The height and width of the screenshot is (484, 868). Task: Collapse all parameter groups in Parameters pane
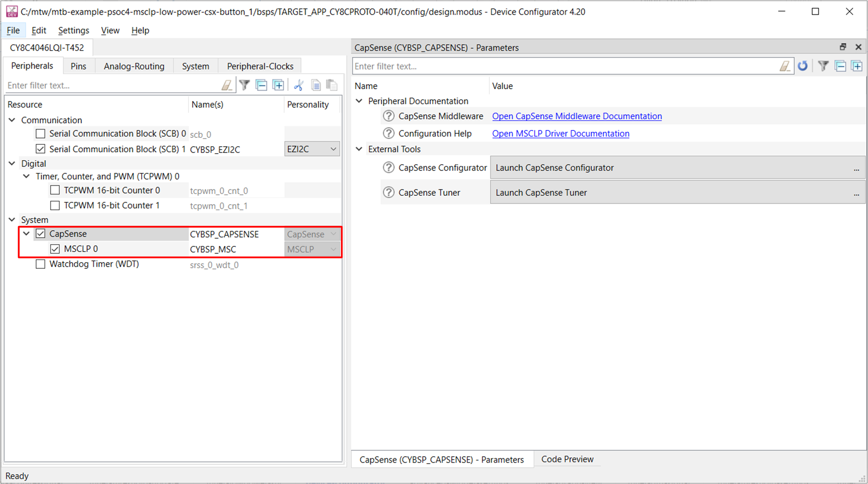click(840, 66)
